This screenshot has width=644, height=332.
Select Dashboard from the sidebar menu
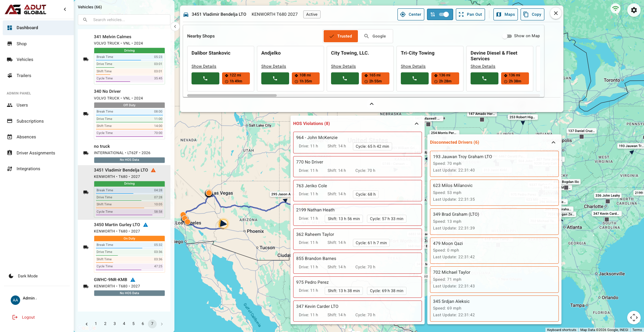[x=27, y=27]
